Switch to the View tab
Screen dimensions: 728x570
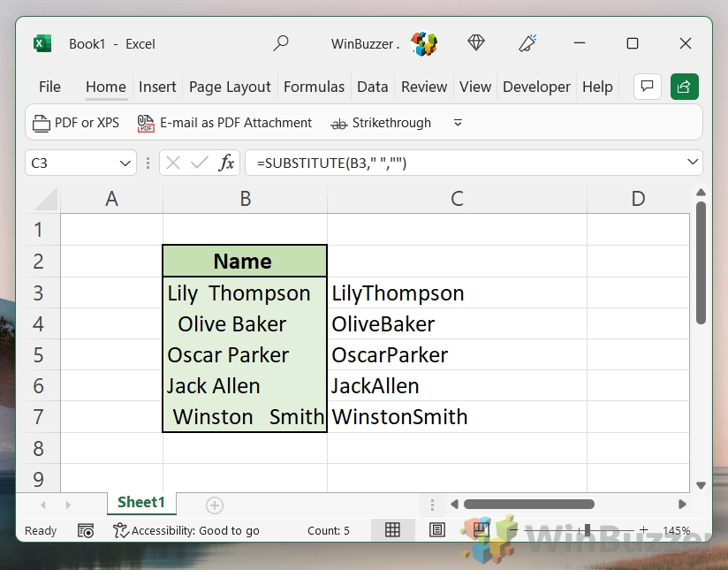point(475,87)
